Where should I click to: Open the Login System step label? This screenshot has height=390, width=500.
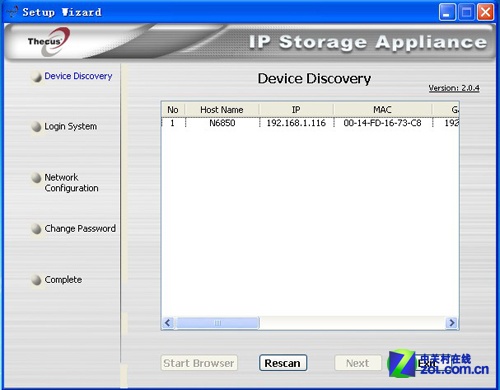[71, 126]
